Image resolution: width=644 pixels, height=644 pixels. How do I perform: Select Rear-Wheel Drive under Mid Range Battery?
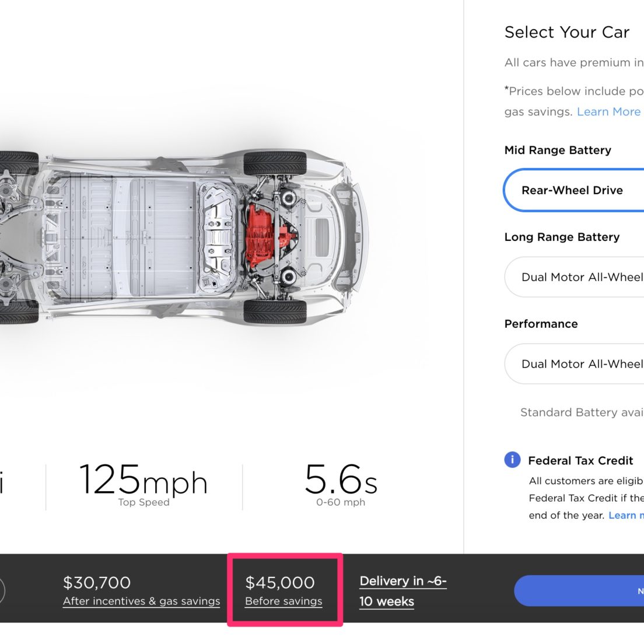tap(573, 190)
